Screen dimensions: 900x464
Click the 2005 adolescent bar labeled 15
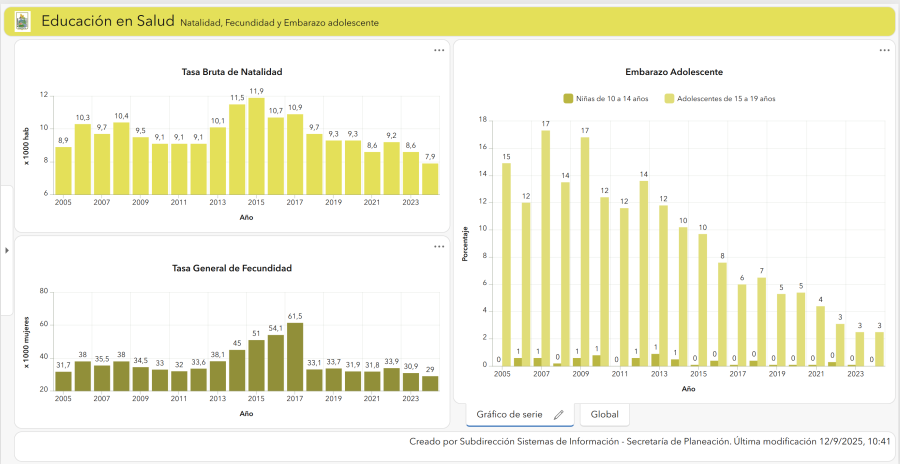point(507,265)
